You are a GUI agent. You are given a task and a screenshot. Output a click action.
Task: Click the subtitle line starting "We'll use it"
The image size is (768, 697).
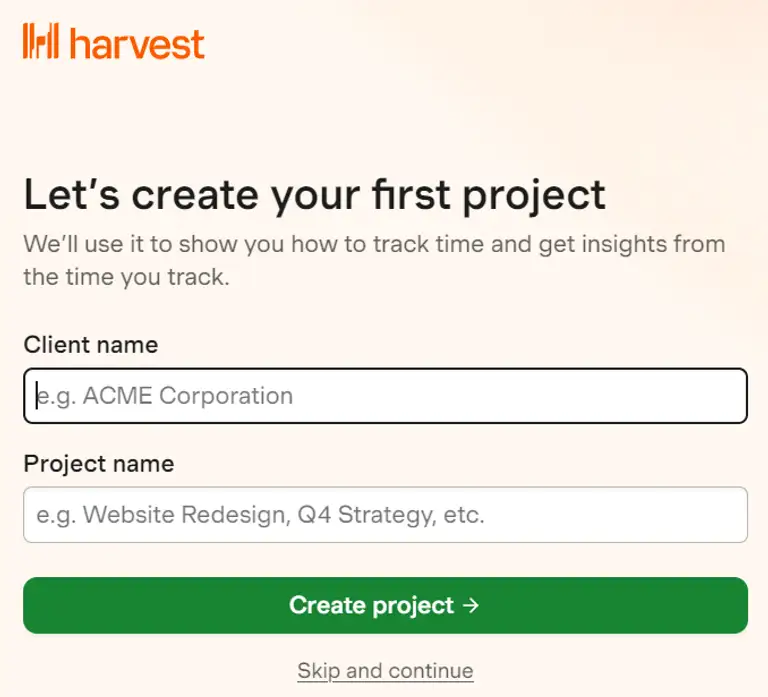pos(375,244)
